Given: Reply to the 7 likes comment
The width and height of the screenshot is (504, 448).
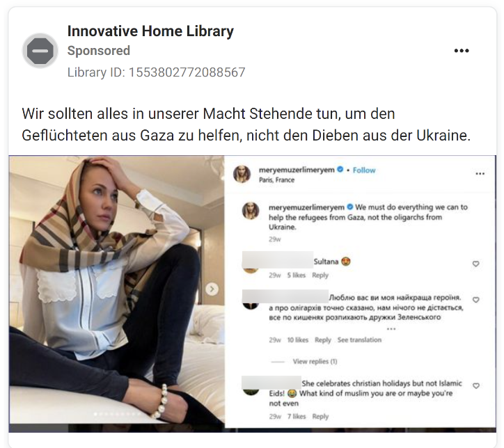Looking at the screenshot, I should [x=320, y=417].
